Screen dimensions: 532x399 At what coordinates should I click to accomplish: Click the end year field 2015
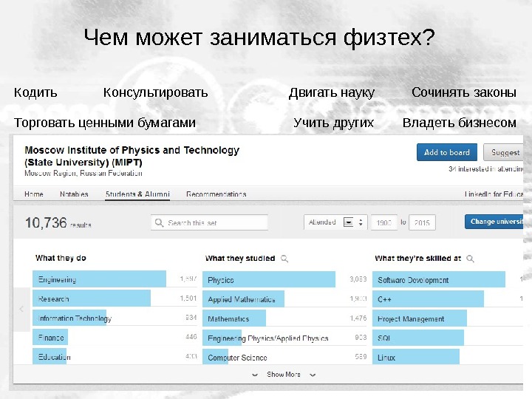pyautogui.click(x=422, y=222)
